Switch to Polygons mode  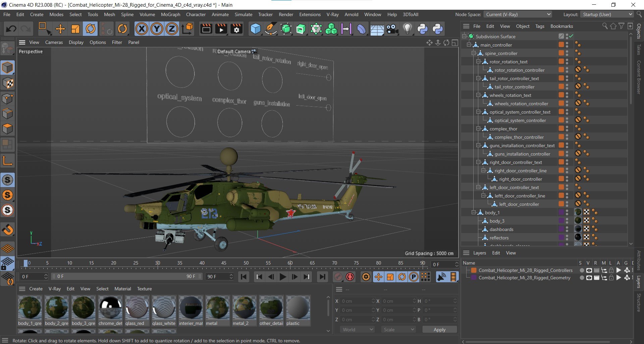pyautogui.click(x=7, y=129)
